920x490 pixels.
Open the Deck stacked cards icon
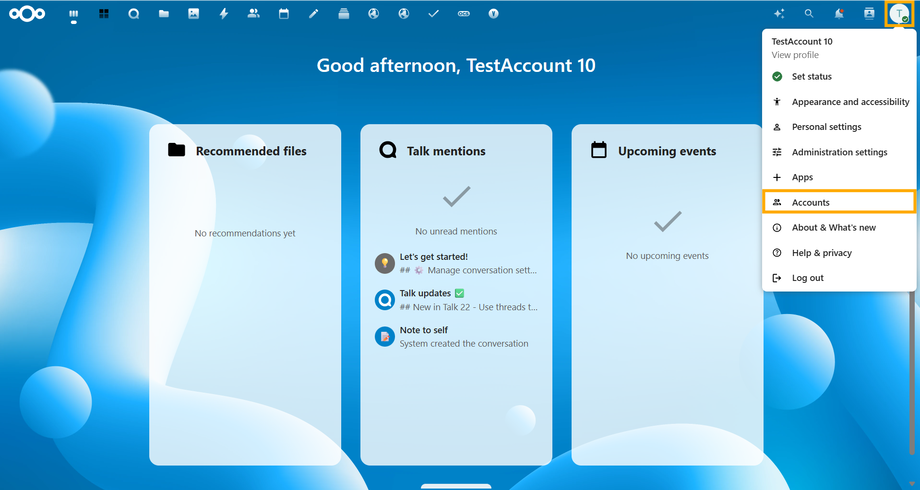(344, 13)
